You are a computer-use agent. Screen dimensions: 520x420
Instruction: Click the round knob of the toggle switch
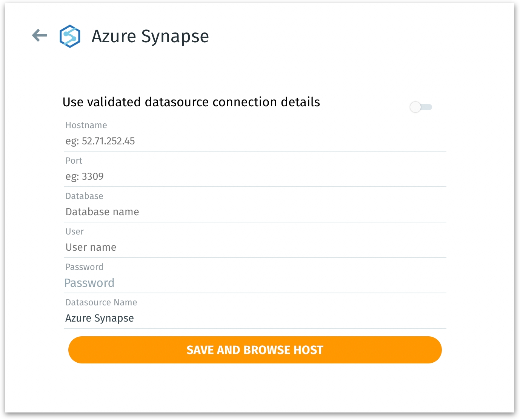click(x=415, y=107)
